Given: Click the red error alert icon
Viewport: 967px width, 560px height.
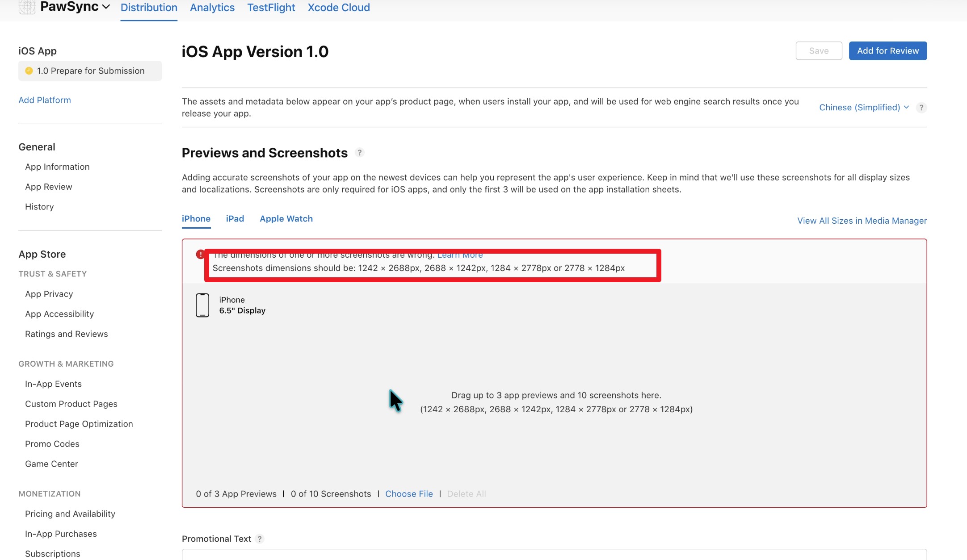Looking at the screenshot, I should tap(201, 255).
